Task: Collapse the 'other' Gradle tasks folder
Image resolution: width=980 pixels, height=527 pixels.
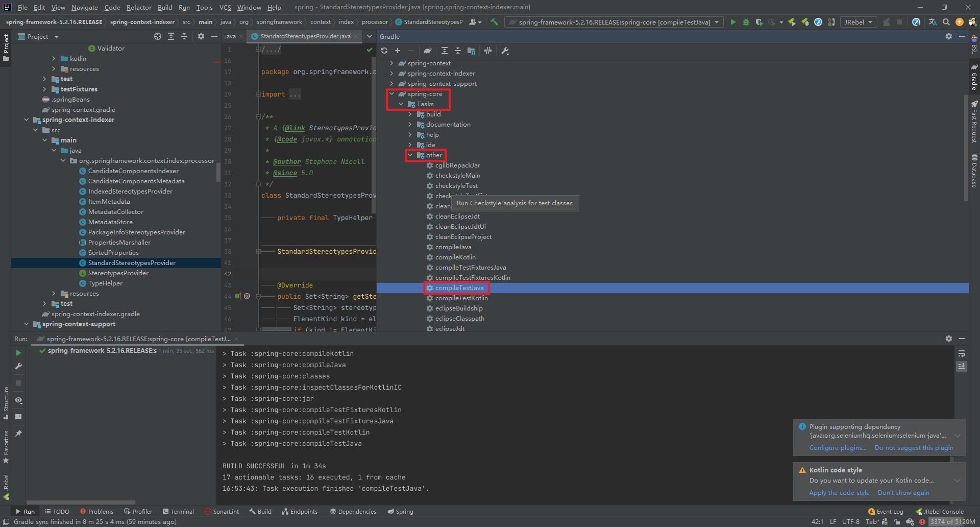Action: coord(410,155)
